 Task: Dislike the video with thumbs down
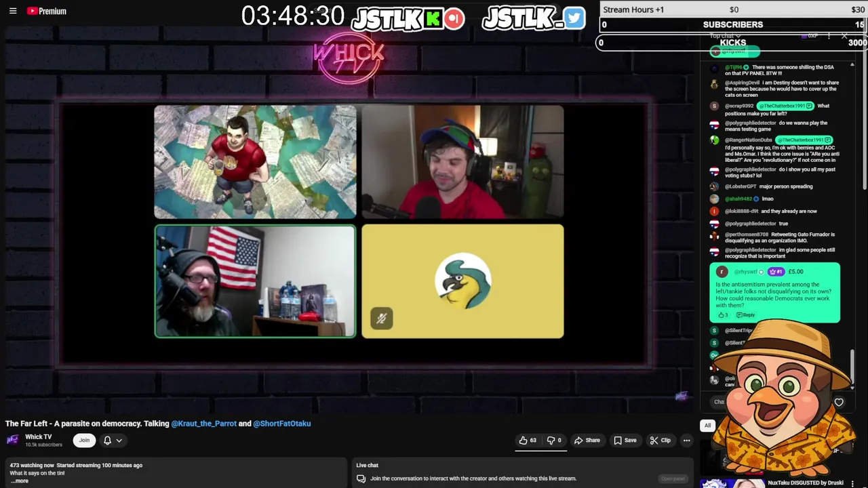(554, 441)
